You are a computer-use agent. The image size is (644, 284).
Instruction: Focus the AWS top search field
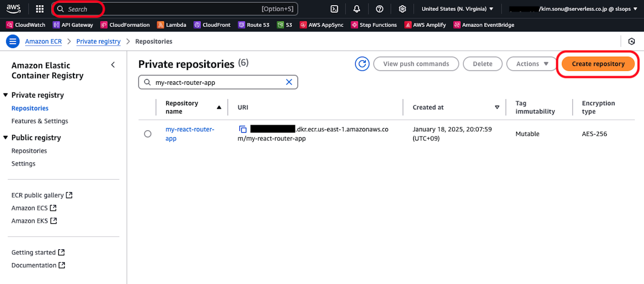click(175, 9)
